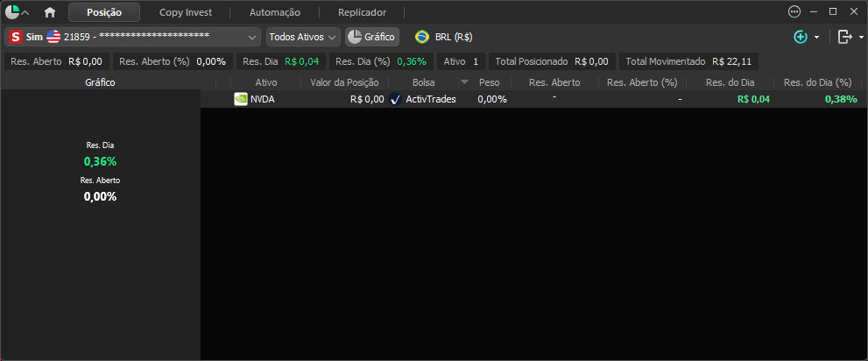868x361 pixels.
Task: Open the Automação tab
Action: point(275,12)
